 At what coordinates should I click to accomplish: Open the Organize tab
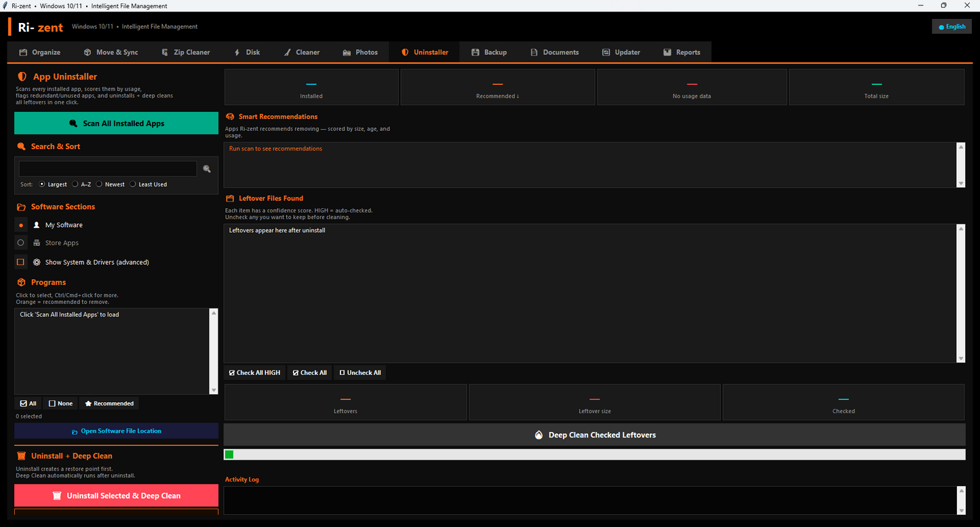(x=40, y=52)
